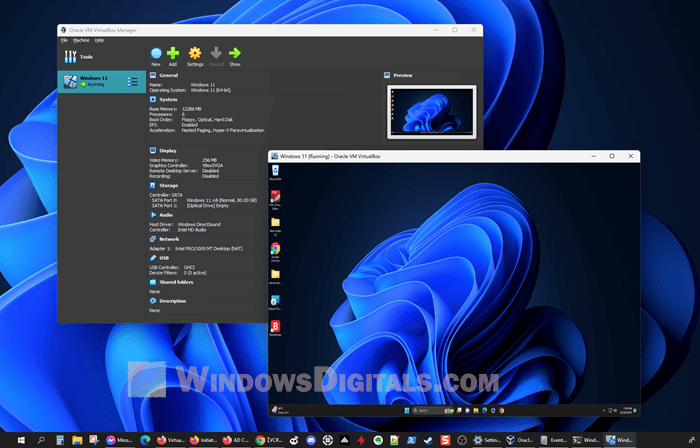This screenshot has height=448, width=700.
Task: Click the Messenger taskbar button
Action: pos(119,440)
